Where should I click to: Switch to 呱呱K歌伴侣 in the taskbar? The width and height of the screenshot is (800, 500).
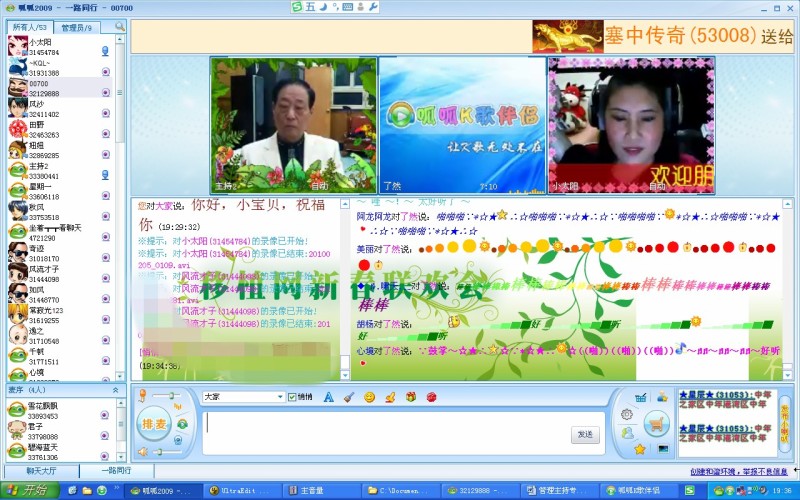[x=637, y=491]
